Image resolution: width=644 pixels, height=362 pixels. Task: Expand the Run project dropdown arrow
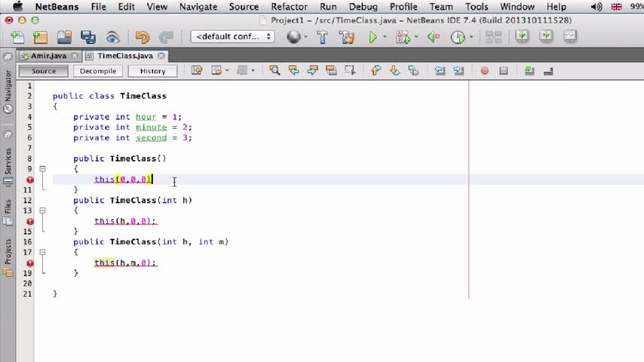tap(385, 37)
